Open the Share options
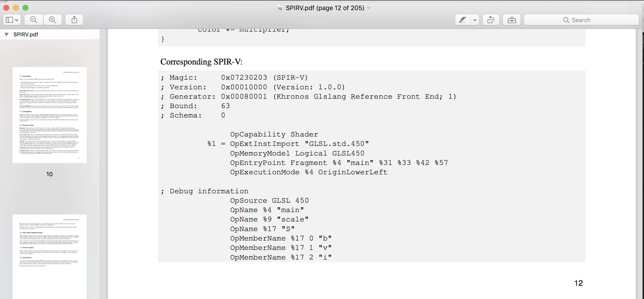The width and height of the screenshot is (644, 299). coord(74,20)
